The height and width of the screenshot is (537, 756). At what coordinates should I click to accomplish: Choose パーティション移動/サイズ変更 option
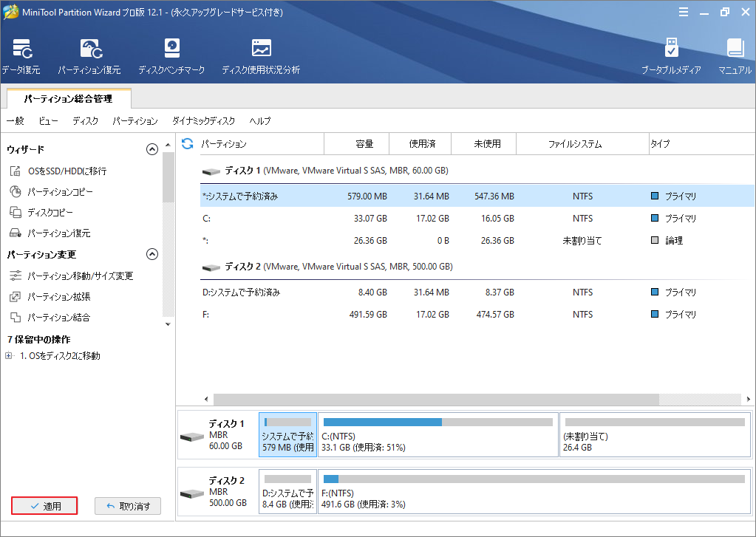(72, 276)
